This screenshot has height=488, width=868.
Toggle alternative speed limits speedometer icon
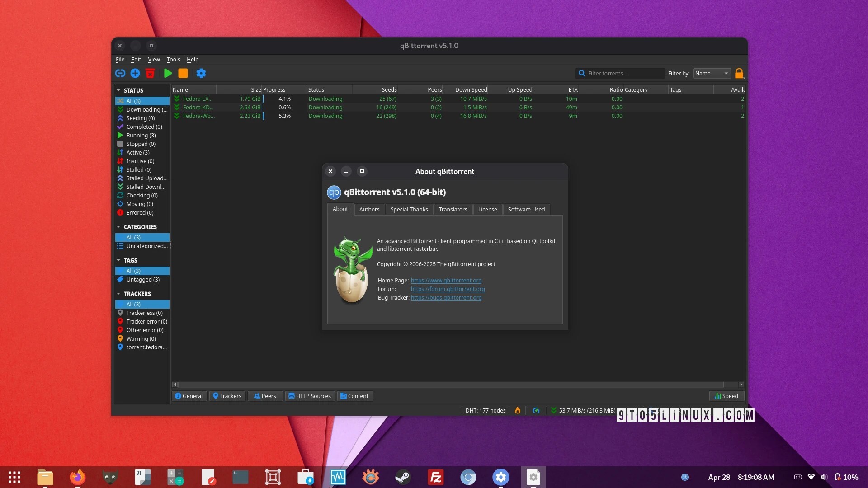[536, 410]
